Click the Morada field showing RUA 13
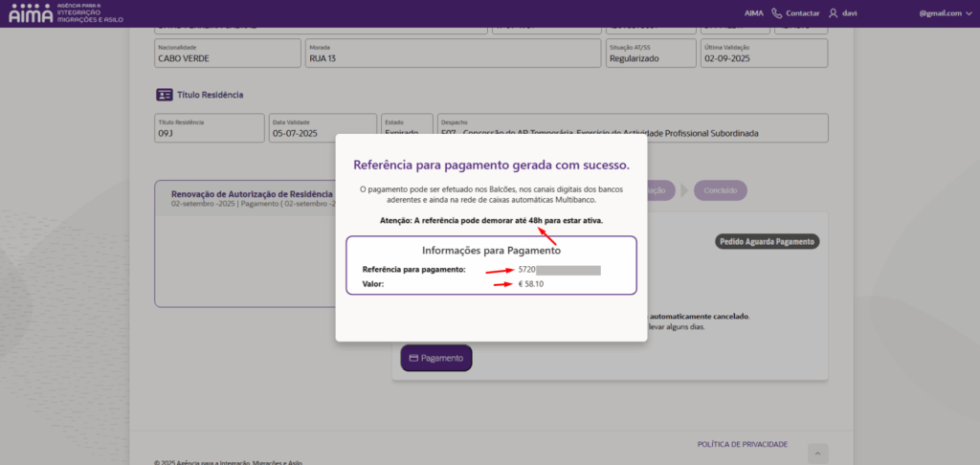The height and width of the screenshot is (465, 980). point(452,54)
